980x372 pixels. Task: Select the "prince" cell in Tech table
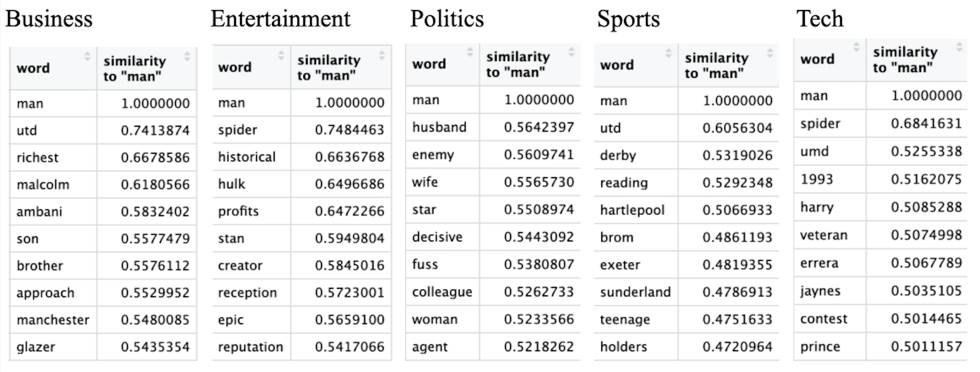(820, 347)
